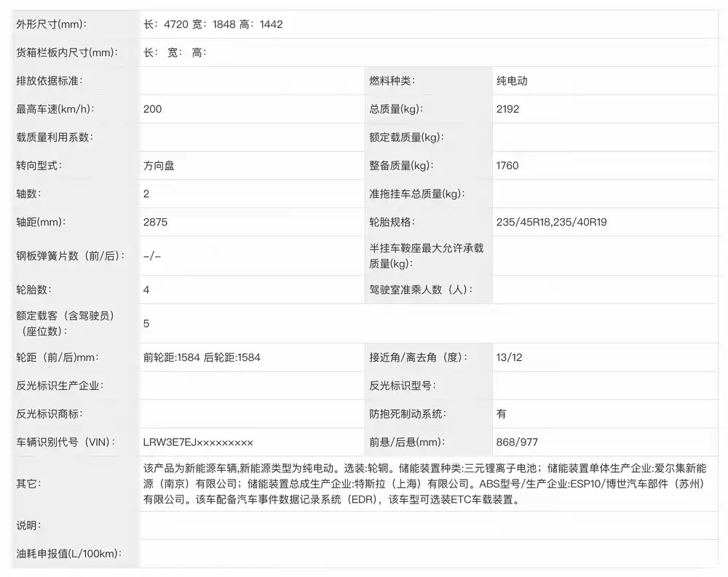Image resolution: width=728 pixels, height=577 pixels.
Task: Click the label 轮距（前/后)mm:
Action: pos(58,357)
